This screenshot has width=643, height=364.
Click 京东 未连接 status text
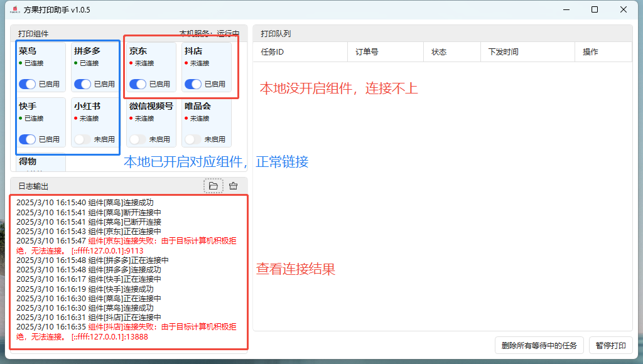144,63
